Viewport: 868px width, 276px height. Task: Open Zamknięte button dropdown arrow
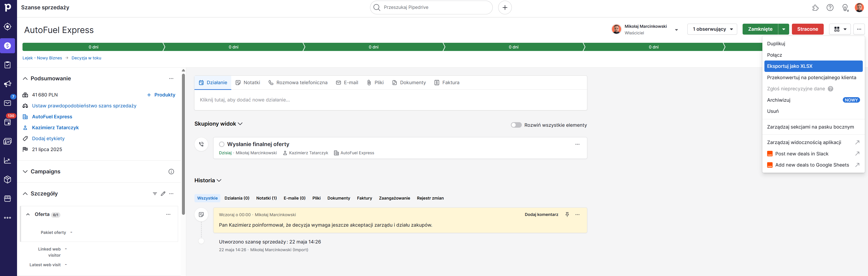point(783,29)
